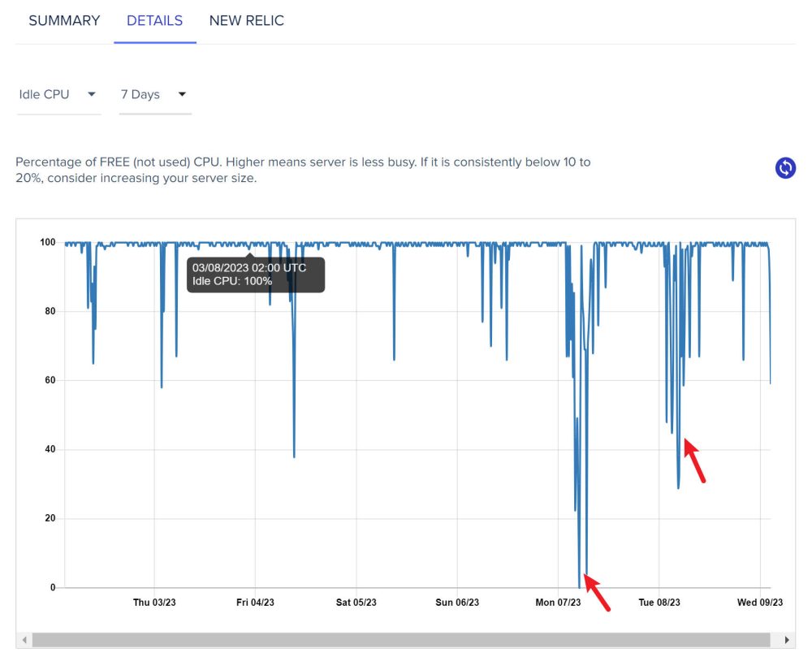Screen dimensions: 812x670
Task: Click the Tue 08/23 x-axis label
Action: pos(659,602)
